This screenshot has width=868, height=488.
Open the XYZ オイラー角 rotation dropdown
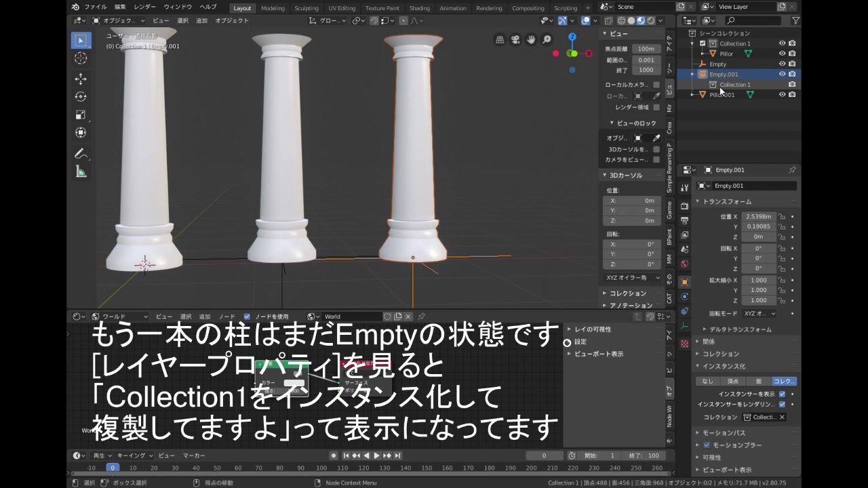(632, 278)
